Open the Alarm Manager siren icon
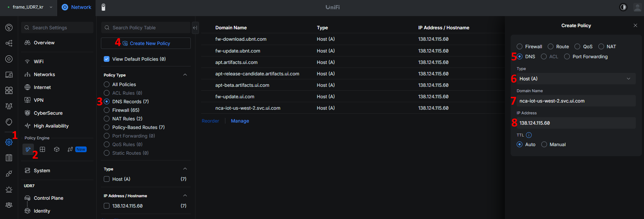The height and width of the screenshot is (219, 644). 9,189
